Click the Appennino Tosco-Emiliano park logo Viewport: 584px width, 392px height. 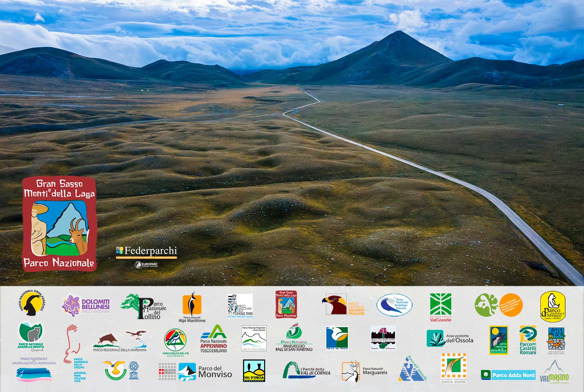(x=213, y=338)
